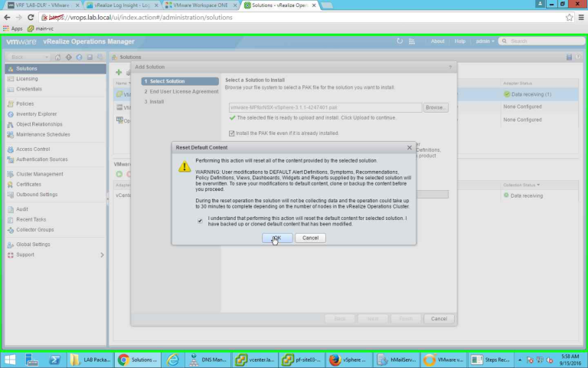Screen dimensions: 588x368
Task: Uncheck the 'I understand' confirmation checkbox
Action: click(200, 221)
